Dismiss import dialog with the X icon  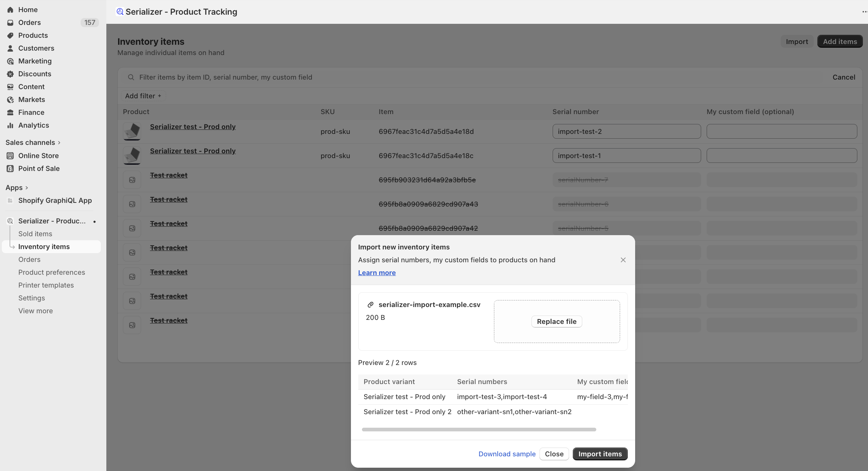click(623, 260)
